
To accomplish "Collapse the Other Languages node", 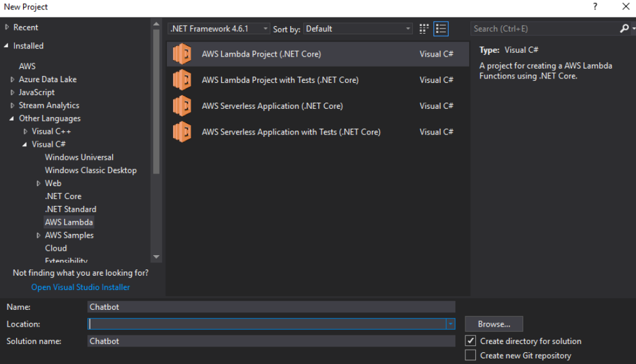I will pos(11,118).
